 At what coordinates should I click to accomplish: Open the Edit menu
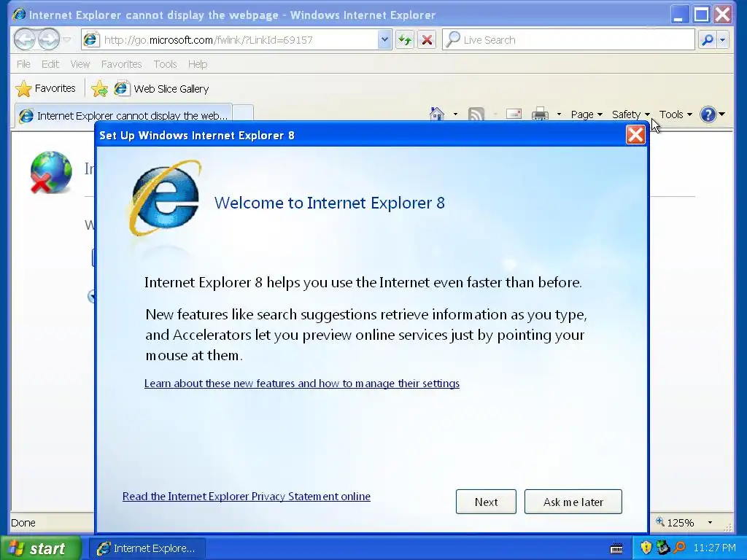click(50, 64)
